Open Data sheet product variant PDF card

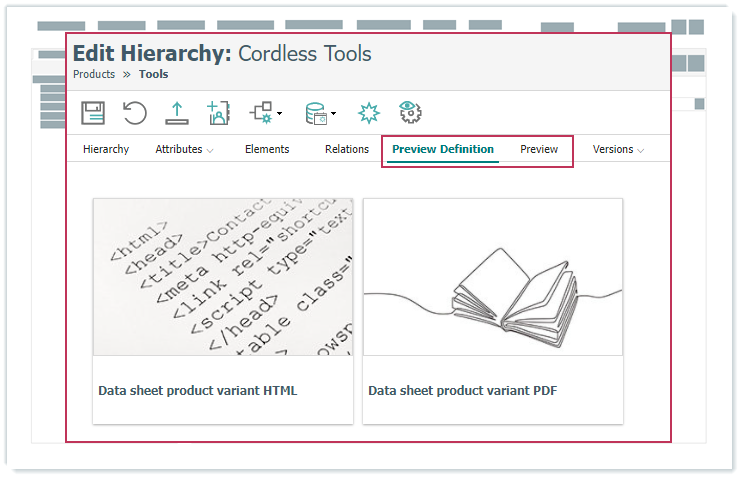pyautogui.click(x=492, y=310)
